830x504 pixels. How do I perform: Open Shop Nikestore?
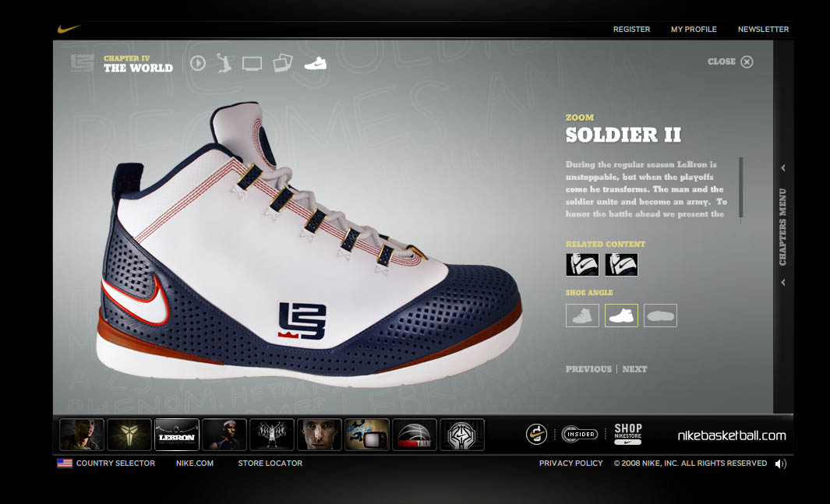point(628,434)
